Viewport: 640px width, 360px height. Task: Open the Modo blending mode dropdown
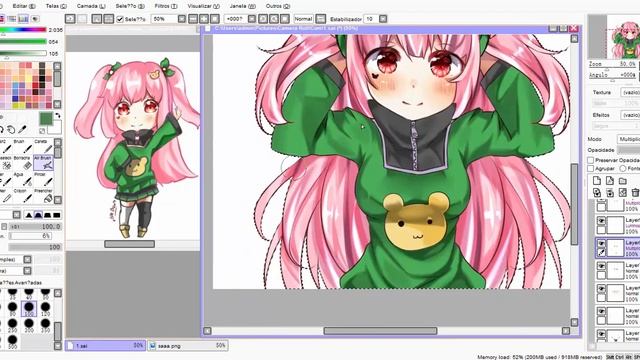pos(629,139)
